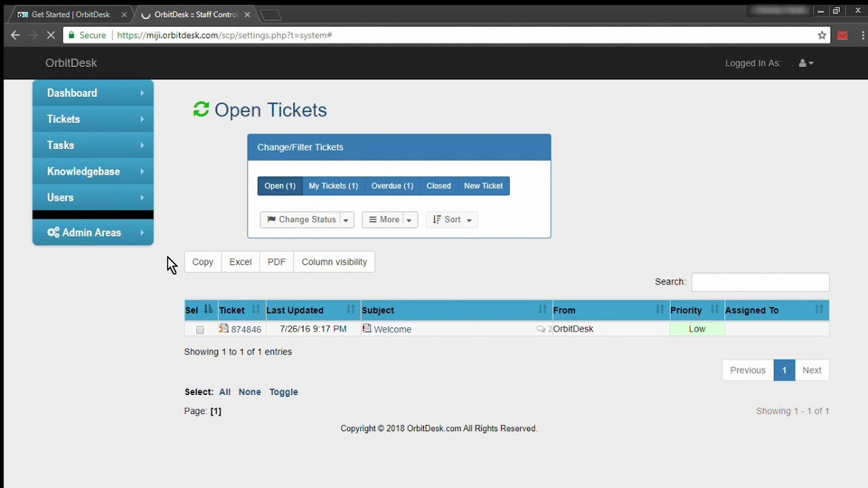Viewport: 868px width, 488px height.
Task: Select the My Tickets (1) tab
Action: (333, 186)
